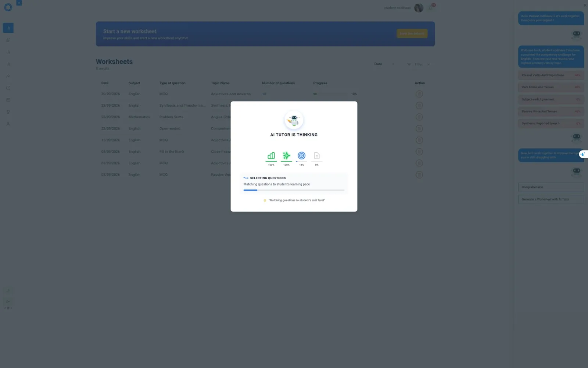Open the Date sort dropdown

[384, 64]
